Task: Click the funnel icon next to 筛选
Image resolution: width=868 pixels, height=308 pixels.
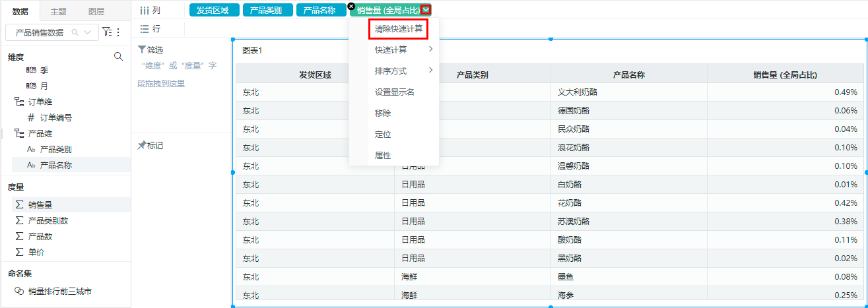Action: pyautogui.click(x=141, y=49)
